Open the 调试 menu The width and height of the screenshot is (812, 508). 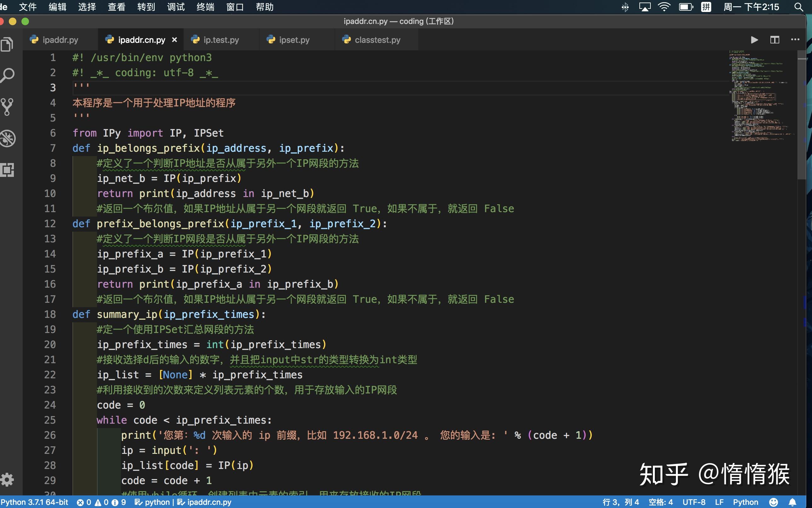(176, 7)
